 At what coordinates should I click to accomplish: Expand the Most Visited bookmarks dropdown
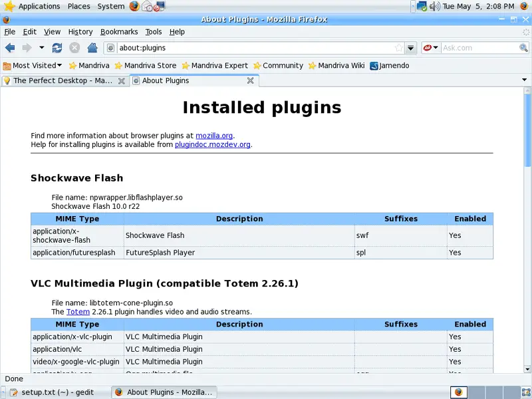[33, 65]
